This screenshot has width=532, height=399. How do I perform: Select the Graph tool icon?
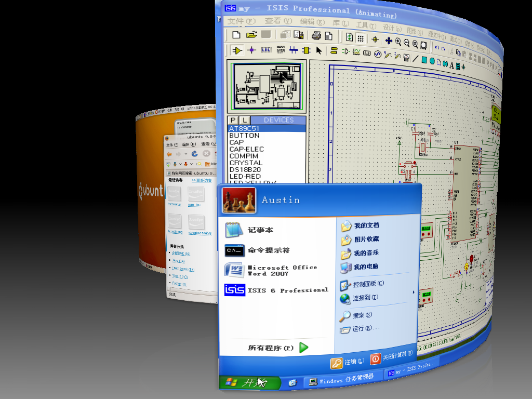click(x=356, y=52)
